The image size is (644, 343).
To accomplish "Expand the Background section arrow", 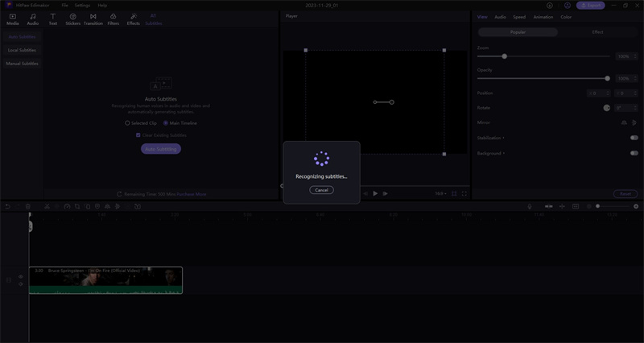I will point(504,153).
